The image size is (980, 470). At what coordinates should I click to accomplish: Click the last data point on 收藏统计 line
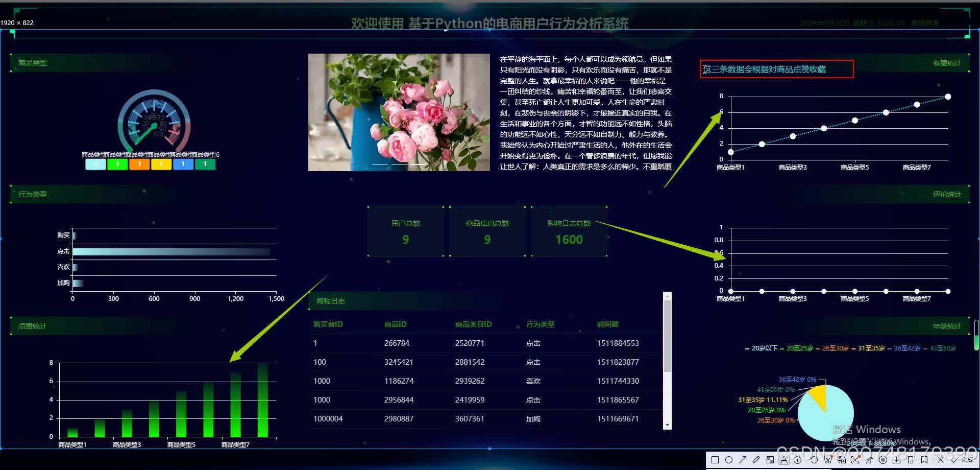[x=948, y=97]
